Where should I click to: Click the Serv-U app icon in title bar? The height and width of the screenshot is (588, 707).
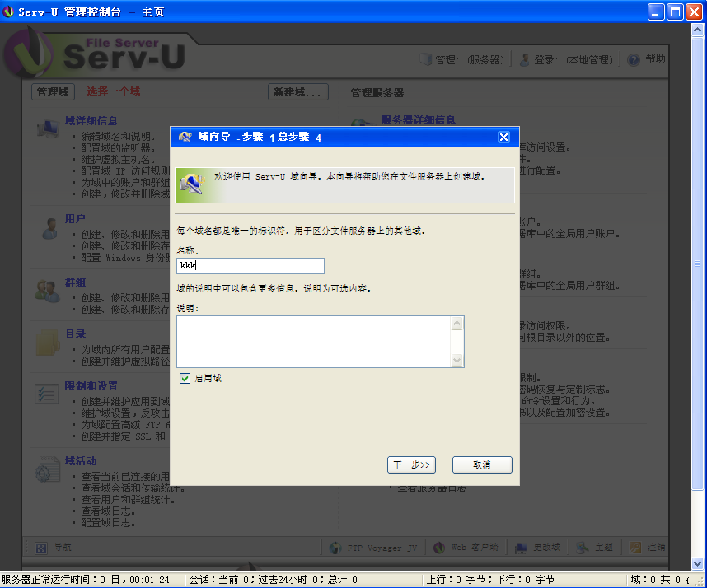coord(8,12)
